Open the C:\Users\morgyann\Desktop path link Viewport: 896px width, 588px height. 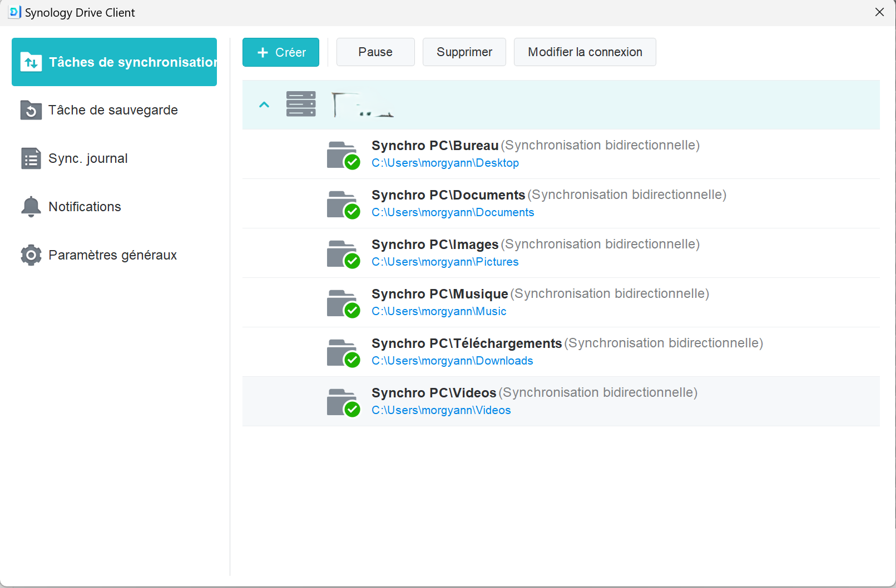[x=445, y=163]
